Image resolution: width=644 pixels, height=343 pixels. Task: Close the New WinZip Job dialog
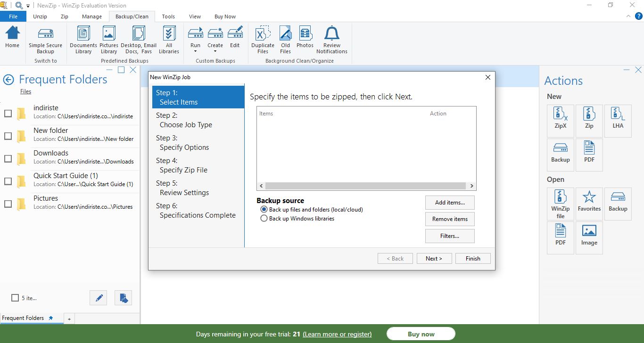(487, 77)
